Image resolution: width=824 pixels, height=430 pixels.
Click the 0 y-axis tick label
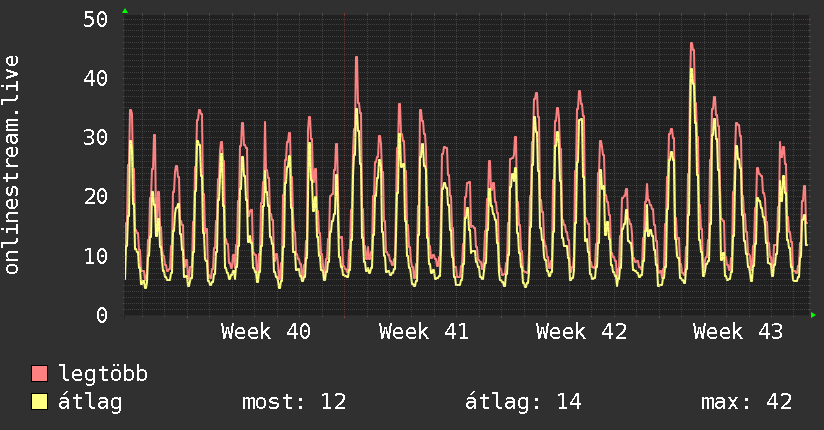click(x=102, y=315)
